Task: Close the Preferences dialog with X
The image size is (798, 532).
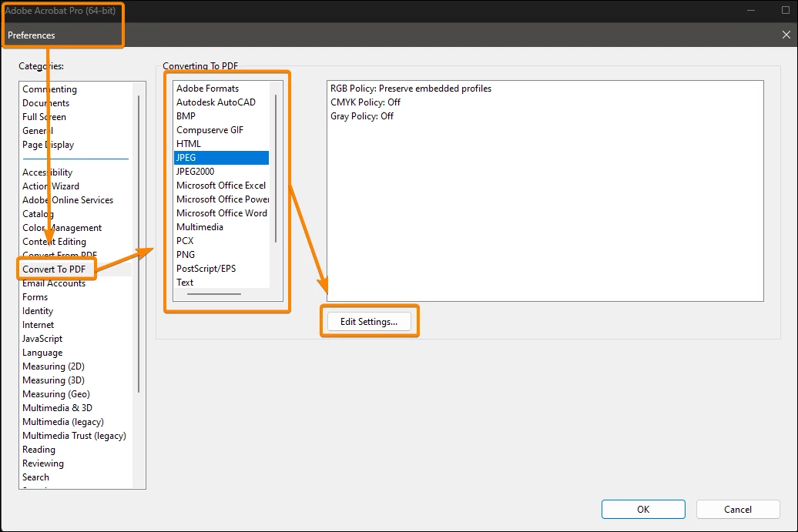Action: [x=786, y=35]
